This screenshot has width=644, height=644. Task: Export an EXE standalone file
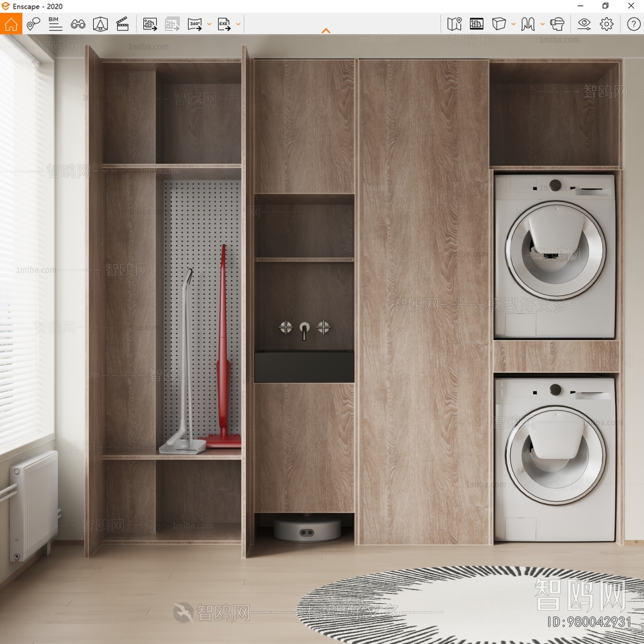click(x=224, y=24)
